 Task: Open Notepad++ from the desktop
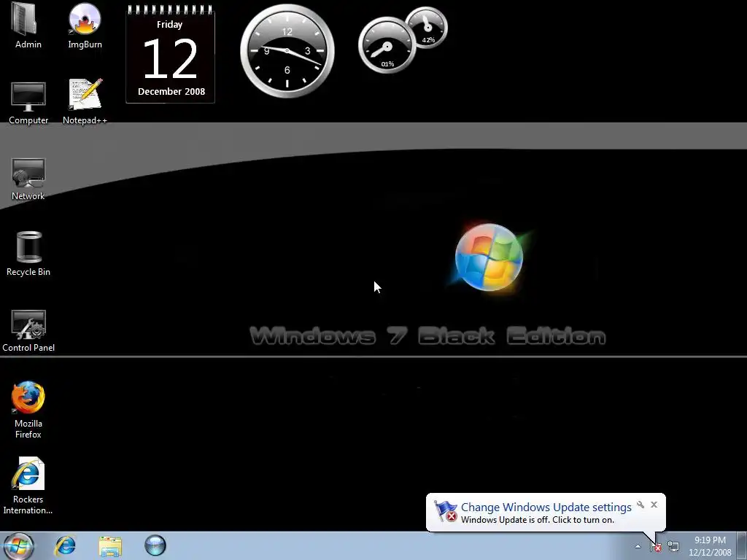85,102
